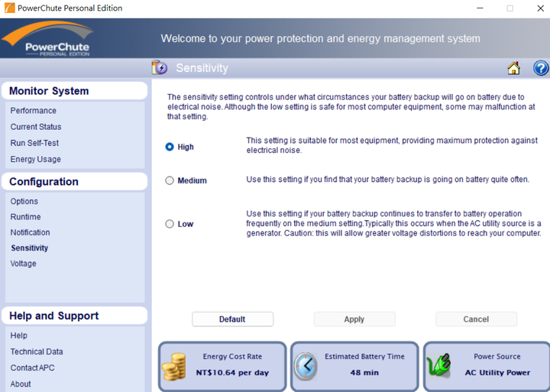The height and width of the screenshot is (392, 550).
Task: Click the Help and Support section header
Action: pyautogui.click(x=74, y=316)
